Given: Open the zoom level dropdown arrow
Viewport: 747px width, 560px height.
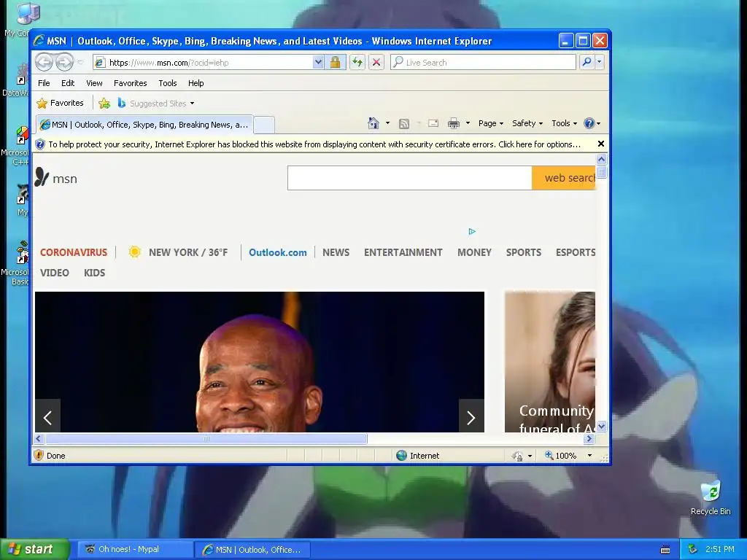Looking at the screenshot, I should point(589,455).
